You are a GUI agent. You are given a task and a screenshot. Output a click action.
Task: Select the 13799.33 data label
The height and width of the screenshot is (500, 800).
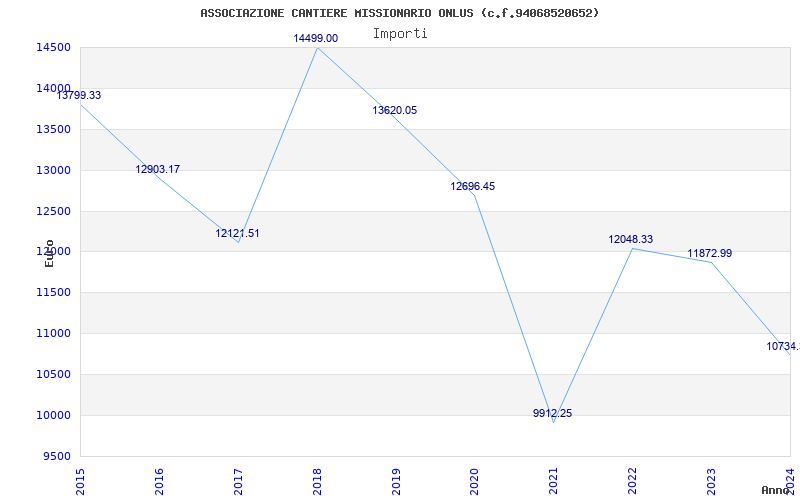(x=79, y=95)
